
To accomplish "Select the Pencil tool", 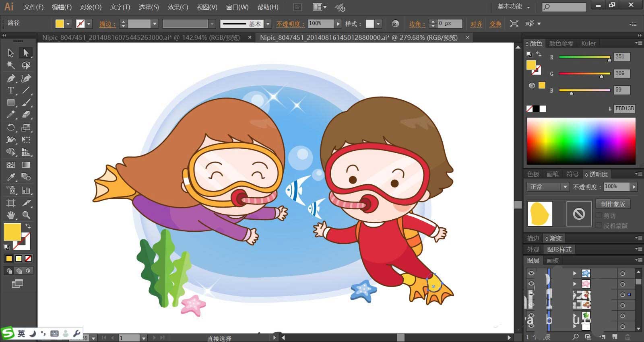I will click(x=11, y=115).
